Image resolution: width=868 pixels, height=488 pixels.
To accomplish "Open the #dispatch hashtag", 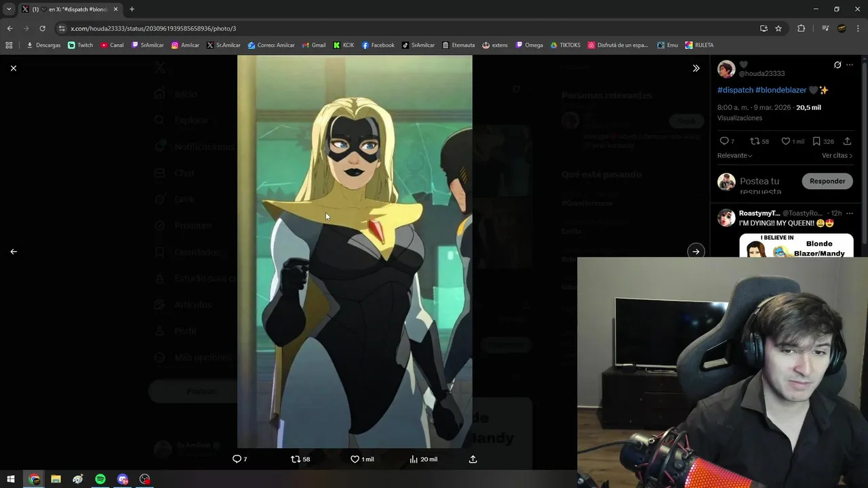I will 735,90.
